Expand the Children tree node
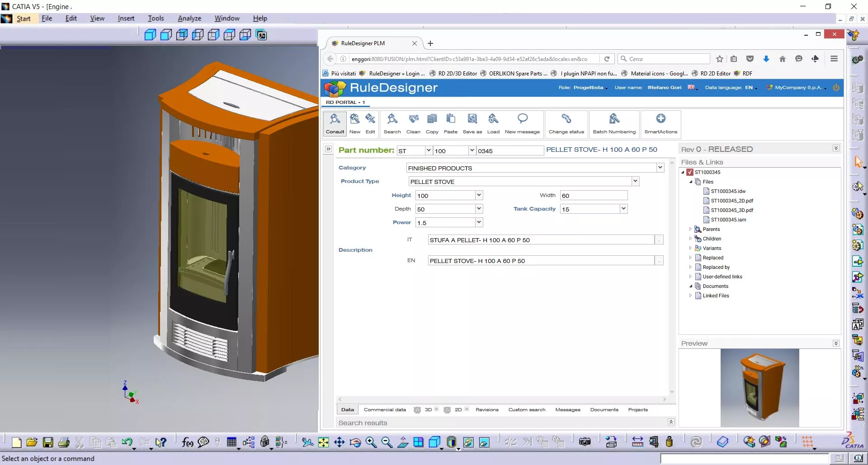The image size is (868, 465). 690,239
